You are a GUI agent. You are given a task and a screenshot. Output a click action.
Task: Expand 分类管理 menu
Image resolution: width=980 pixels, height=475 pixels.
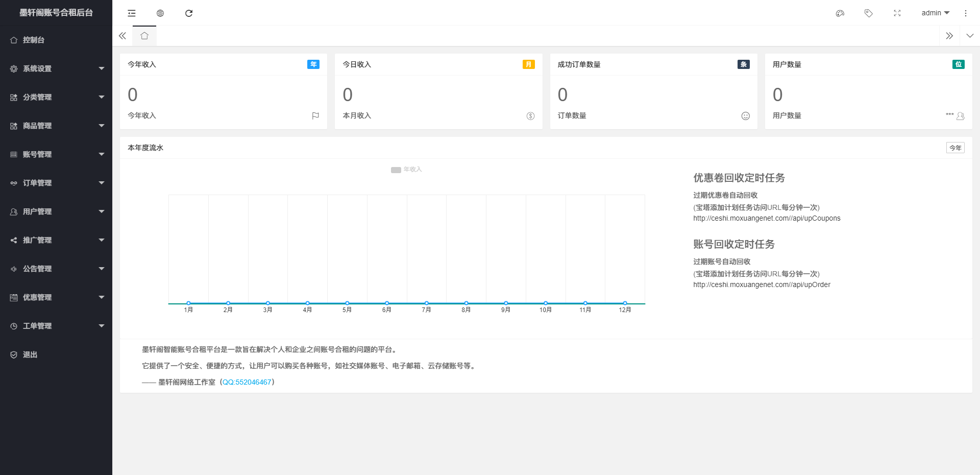coord(56,97)
